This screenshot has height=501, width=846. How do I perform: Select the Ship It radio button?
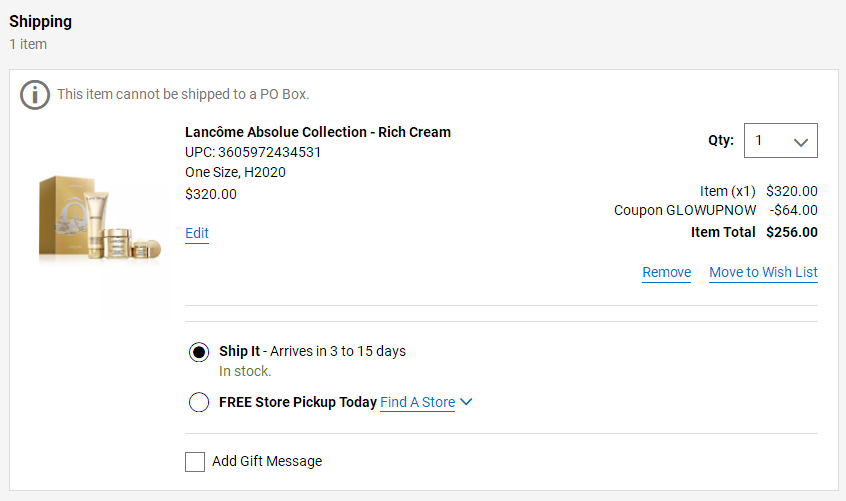pyautogui.click(x=199, y=352)
